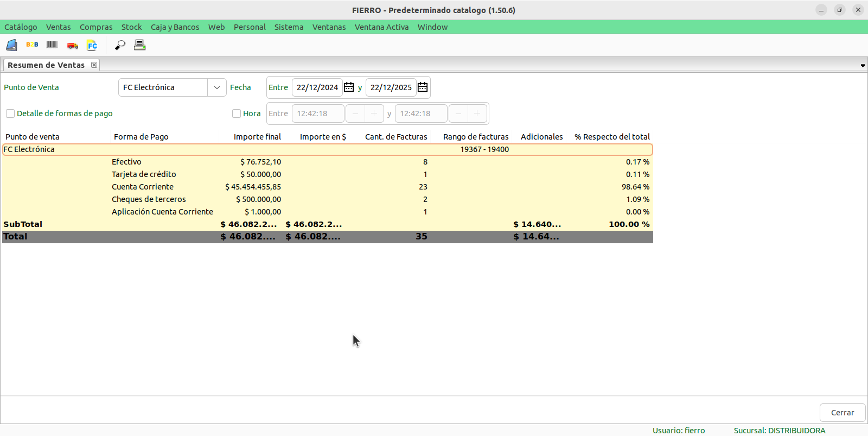Sort by Importe final column header
Image resolution: width=868 pixels, height=436 pixels.
click(x=257, y=137)
